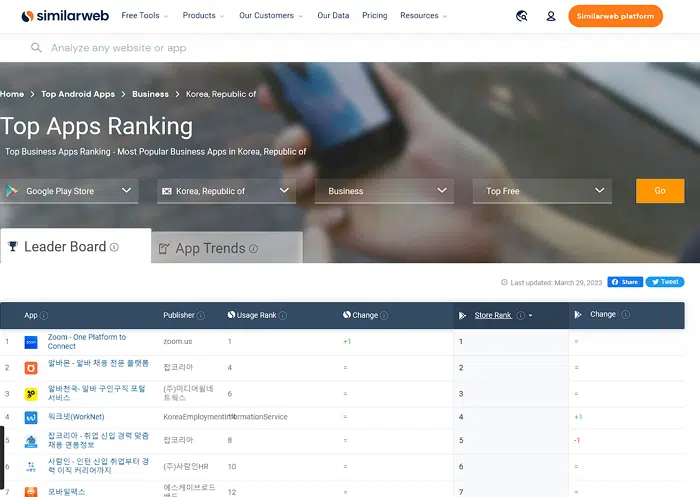Open the Google Play Store dropdown

(69, 191)
